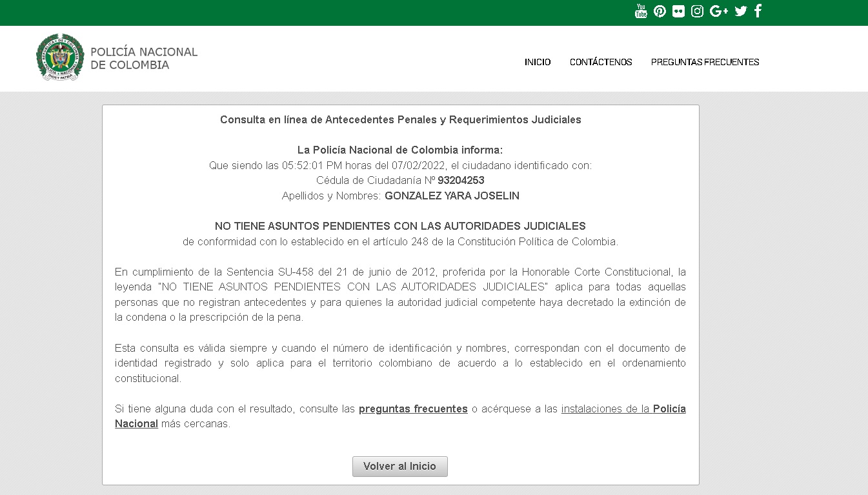
Task: Click the Google Plus icon
Action: (x=718, y=11)
